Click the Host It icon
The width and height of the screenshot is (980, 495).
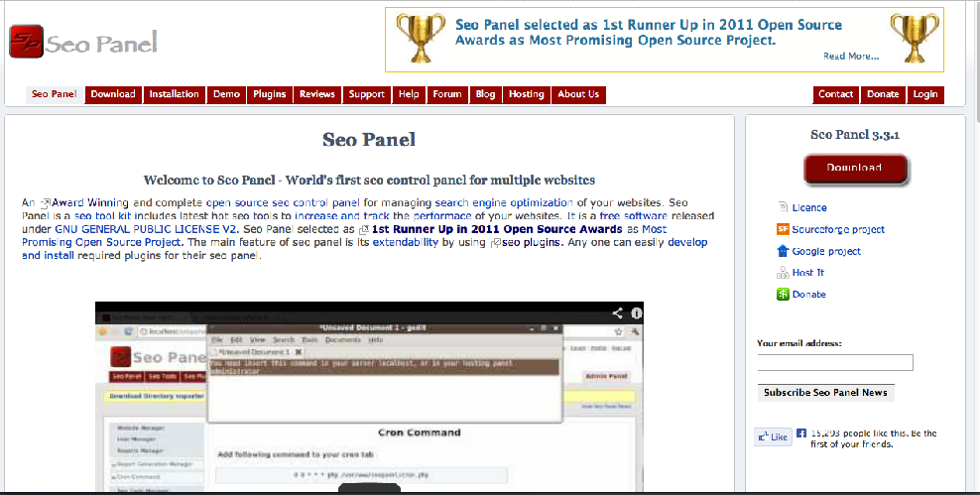[x=783, y=273]
